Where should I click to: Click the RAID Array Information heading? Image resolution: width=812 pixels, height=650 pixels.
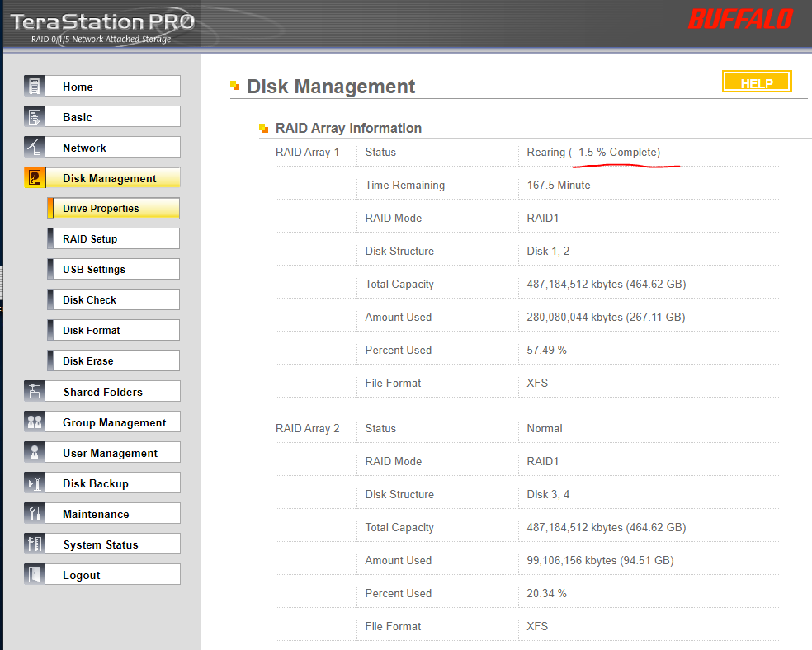point(348,128)
